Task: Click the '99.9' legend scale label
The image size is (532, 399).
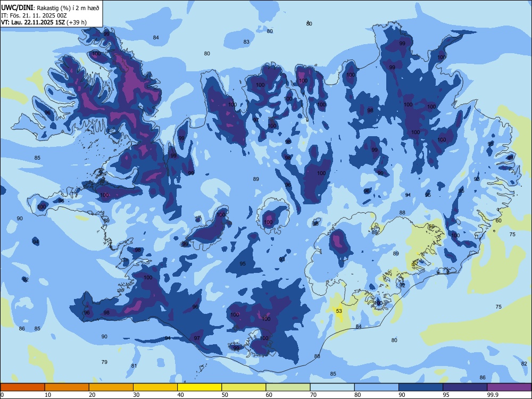Action: point(493,395)
